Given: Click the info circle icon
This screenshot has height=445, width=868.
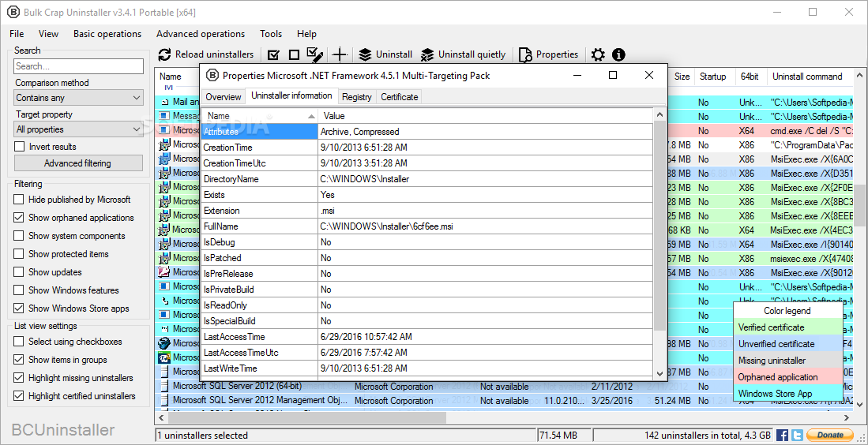Looking at the screenshot, I should [619, 54].
